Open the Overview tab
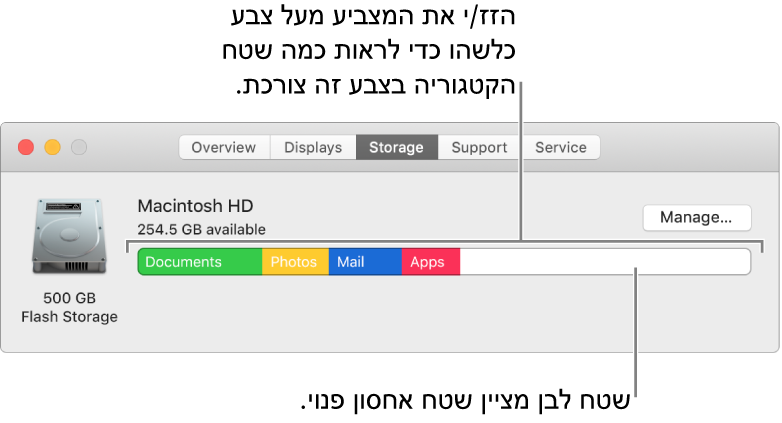The width and height of the screenshot is (782, 423). pos(224,147)
